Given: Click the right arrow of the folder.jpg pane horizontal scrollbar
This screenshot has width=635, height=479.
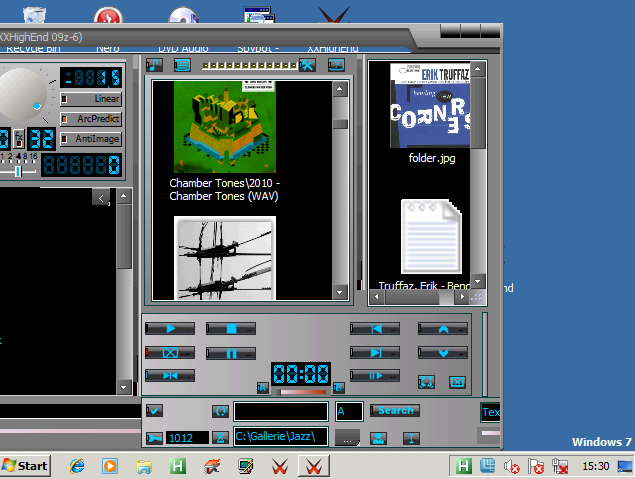Looking at the screenshot, I should pyautogui.click(x=462, y=297).
